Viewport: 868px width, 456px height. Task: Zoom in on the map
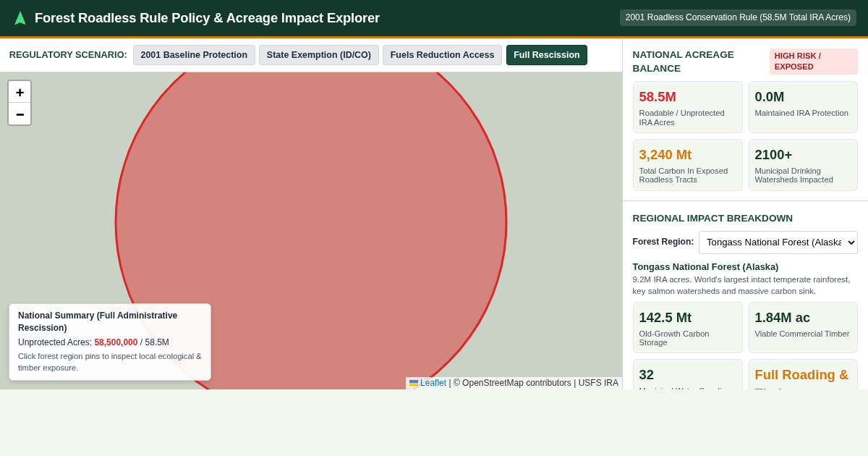click(20, 92)
